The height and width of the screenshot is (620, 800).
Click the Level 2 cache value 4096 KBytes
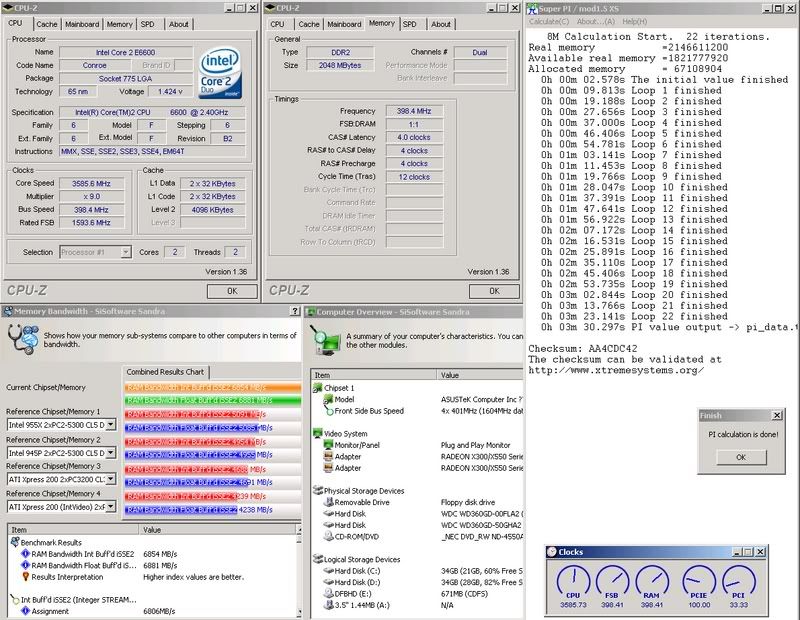click(212, 210)
